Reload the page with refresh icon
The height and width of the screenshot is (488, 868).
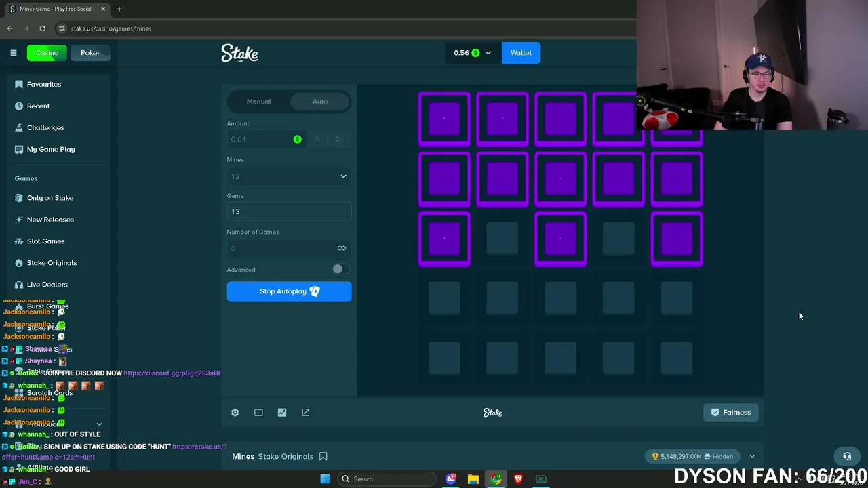click(42, 28)
